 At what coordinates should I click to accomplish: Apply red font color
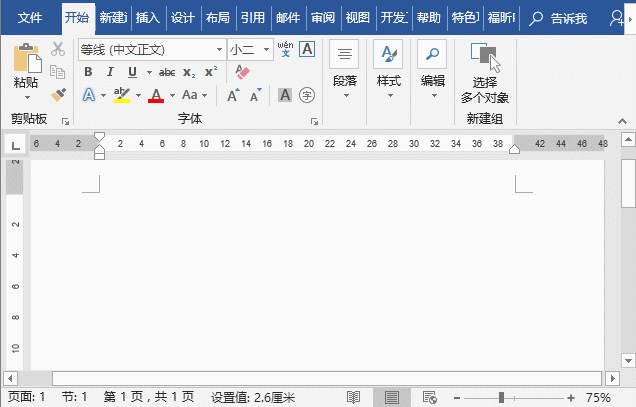(x=156, y=95)
